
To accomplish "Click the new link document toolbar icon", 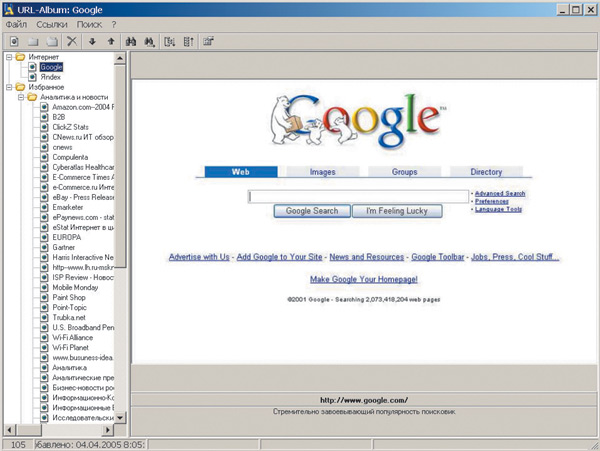I will [x=14, y=41].
